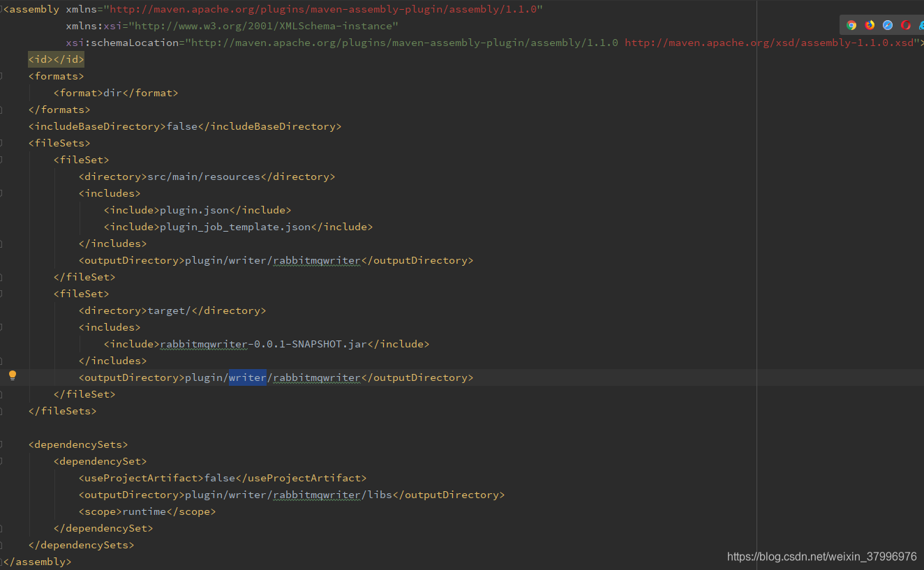Click the includeBaseDirectory false line
The image size is (924, 570).
tap(185, 126)
